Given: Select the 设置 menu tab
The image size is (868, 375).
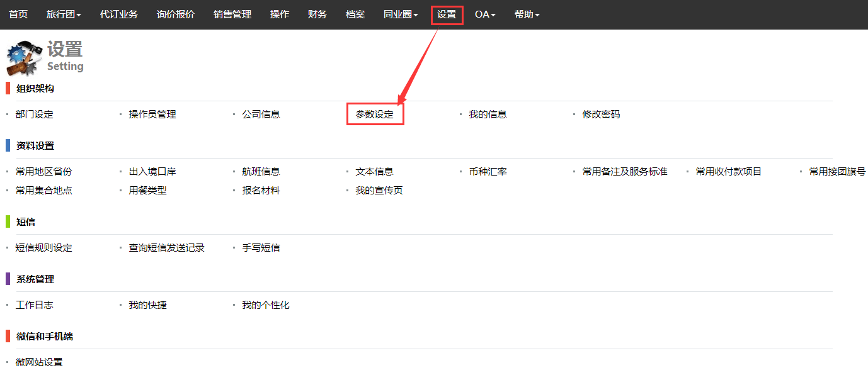Looking at the screenshot, I should pos(447,14).
